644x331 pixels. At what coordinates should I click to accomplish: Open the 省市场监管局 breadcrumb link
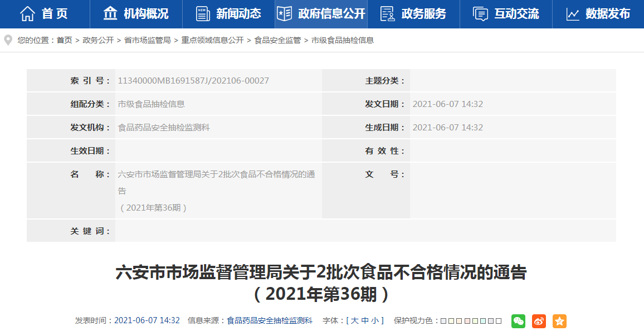(148, 40)
